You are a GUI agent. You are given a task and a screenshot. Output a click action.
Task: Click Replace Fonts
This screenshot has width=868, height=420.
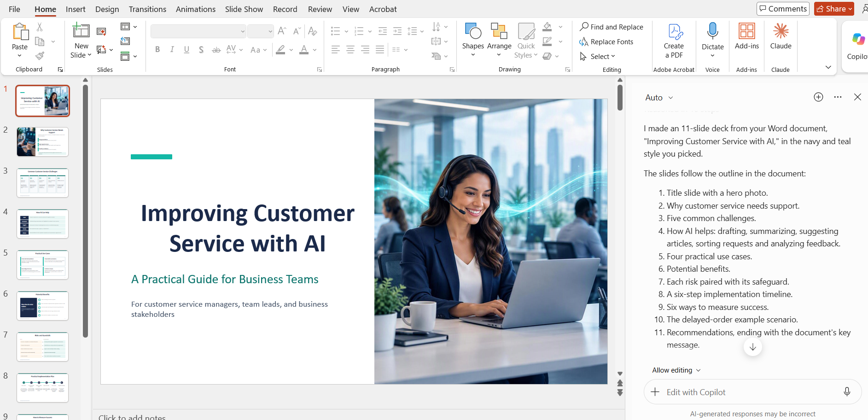(606, 42)
